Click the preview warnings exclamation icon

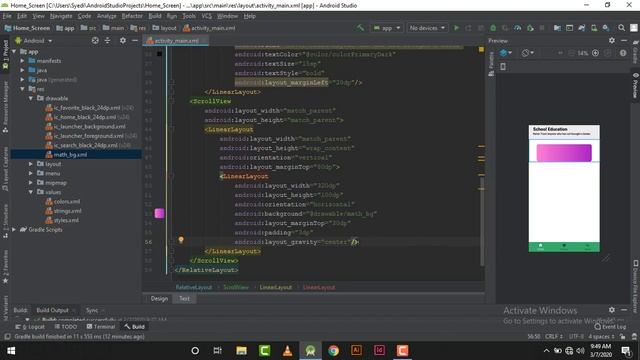click(623, 53)
